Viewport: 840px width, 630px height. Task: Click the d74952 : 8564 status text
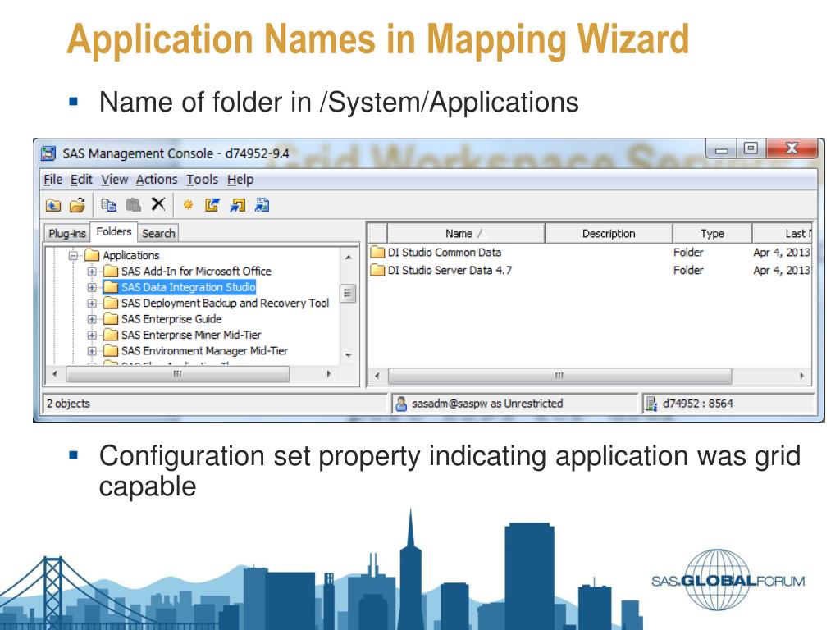(697, 404)
